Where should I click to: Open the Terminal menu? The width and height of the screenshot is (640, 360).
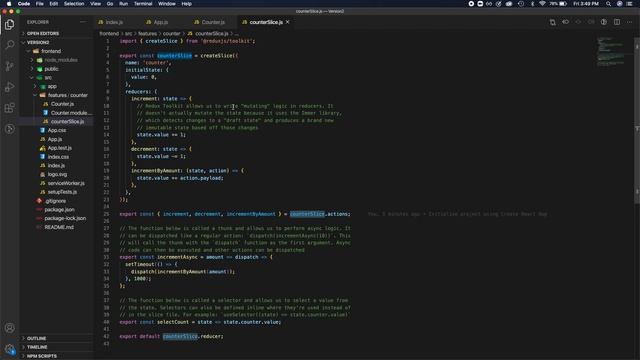(143, 4)
